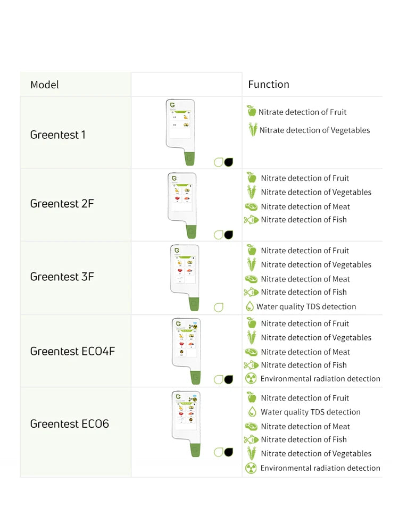
Task: Click the fish icon in the Greentest ECO4F row
Action: click(x=251, y=365)
